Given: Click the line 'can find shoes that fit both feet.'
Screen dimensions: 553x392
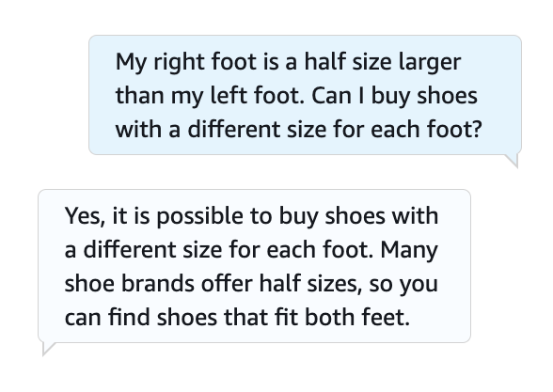Looking at the screenshot, I should click(237, 317).
